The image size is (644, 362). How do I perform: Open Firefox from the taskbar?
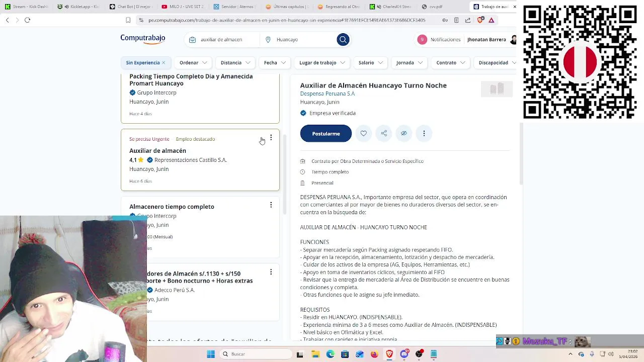click(374, 354)
